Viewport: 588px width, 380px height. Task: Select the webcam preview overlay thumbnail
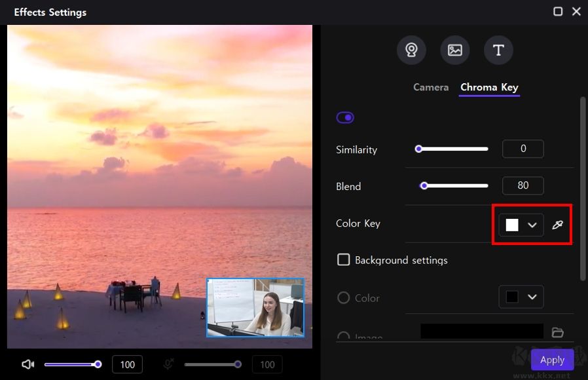click(x=255, y=307)
